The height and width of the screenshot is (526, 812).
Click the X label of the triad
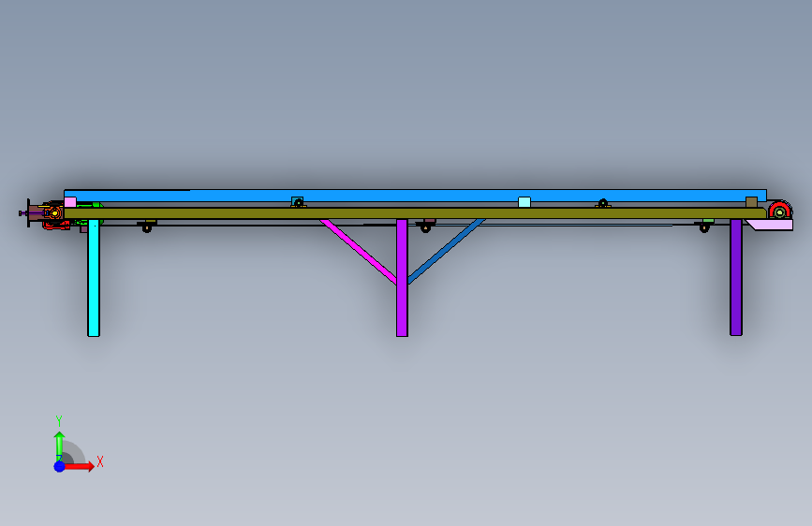point(100,461)
